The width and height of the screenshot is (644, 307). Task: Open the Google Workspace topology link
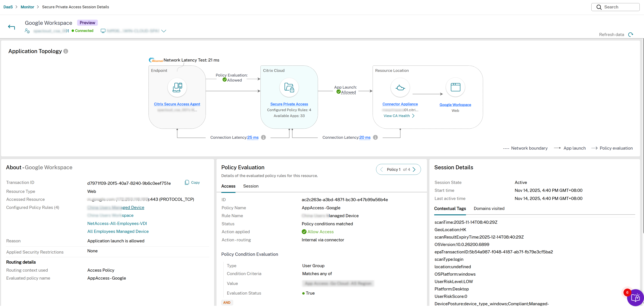point(455,105)
